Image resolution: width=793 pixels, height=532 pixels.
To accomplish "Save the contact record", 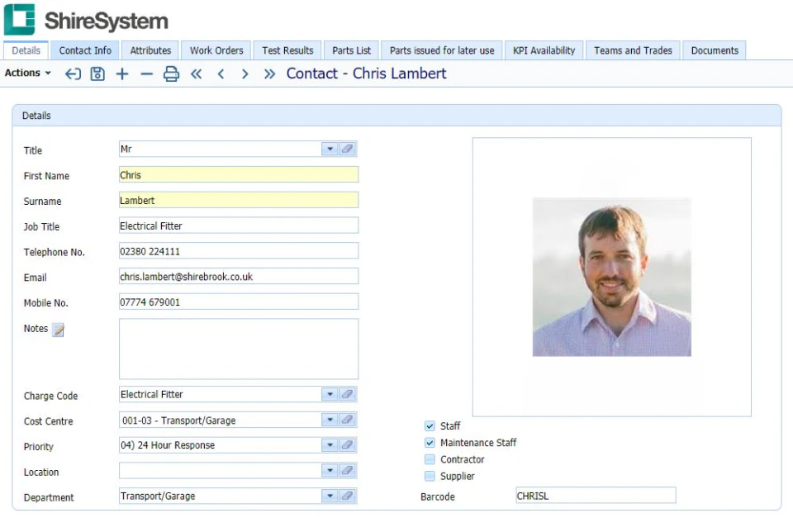I will click(97, 74).
